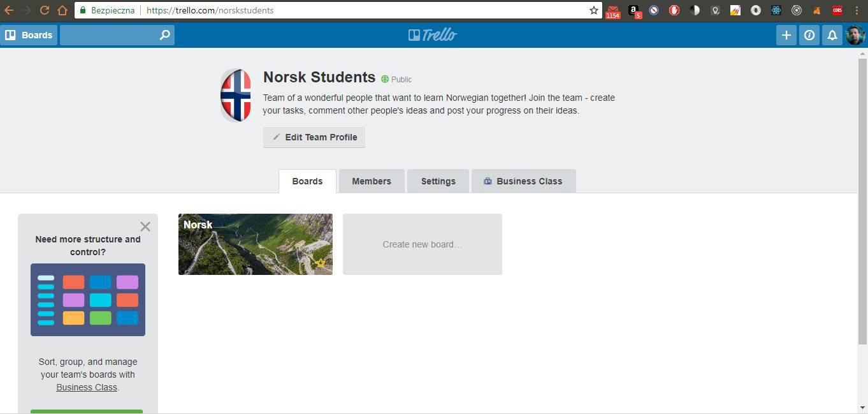The height and width of the screenshot is (414, 868).
Task: Open the lightbulb extension icon
Action: tap(715, 10)
